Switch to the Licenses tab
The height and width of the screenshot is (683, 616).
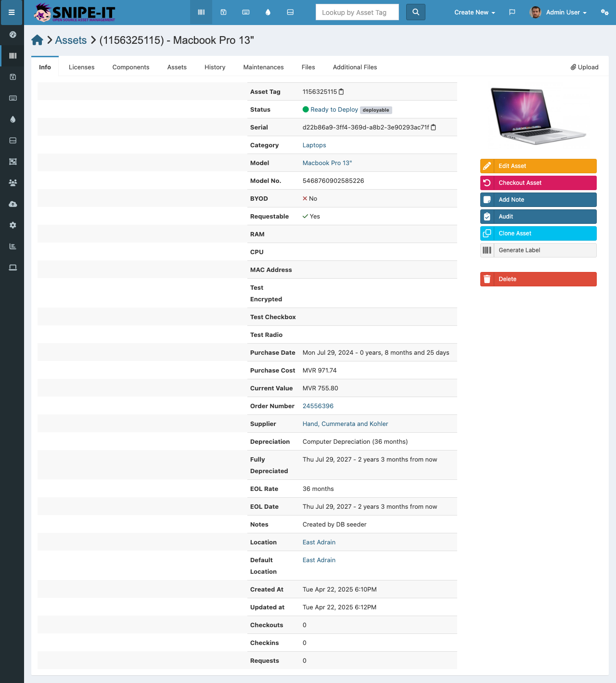coord(81,67)
